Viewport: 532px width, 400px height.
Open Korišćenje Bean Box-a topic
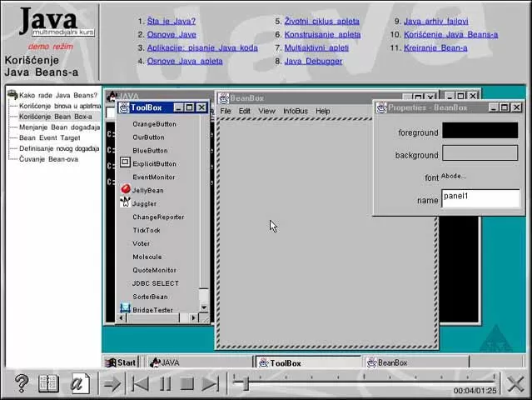click(56, 117)
